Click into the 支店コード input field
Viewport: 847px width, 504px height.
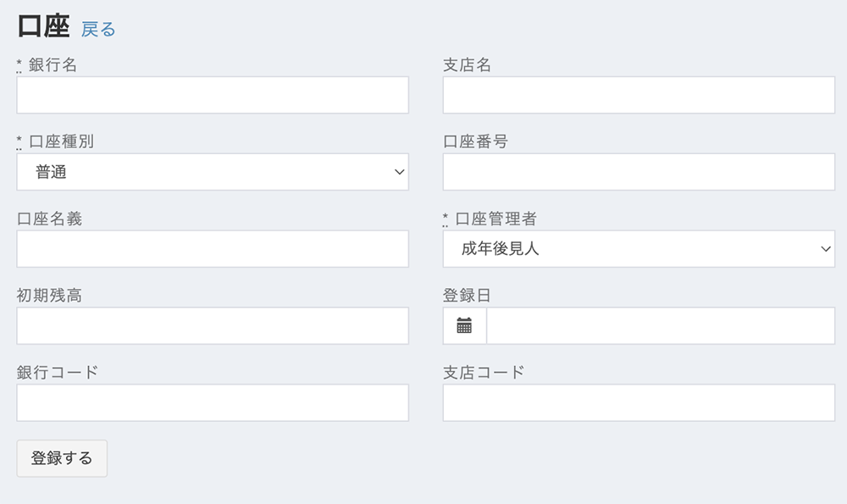[x=639, y=403]
